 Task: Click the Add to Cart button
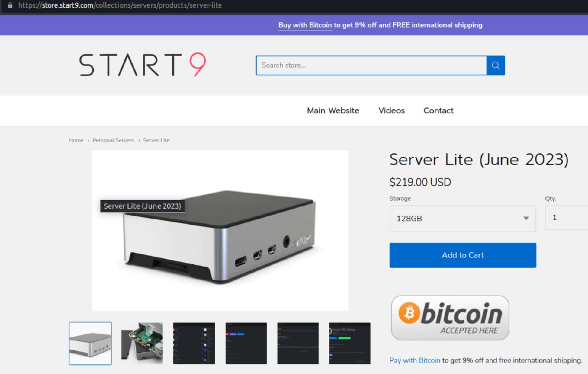point(463,255)
